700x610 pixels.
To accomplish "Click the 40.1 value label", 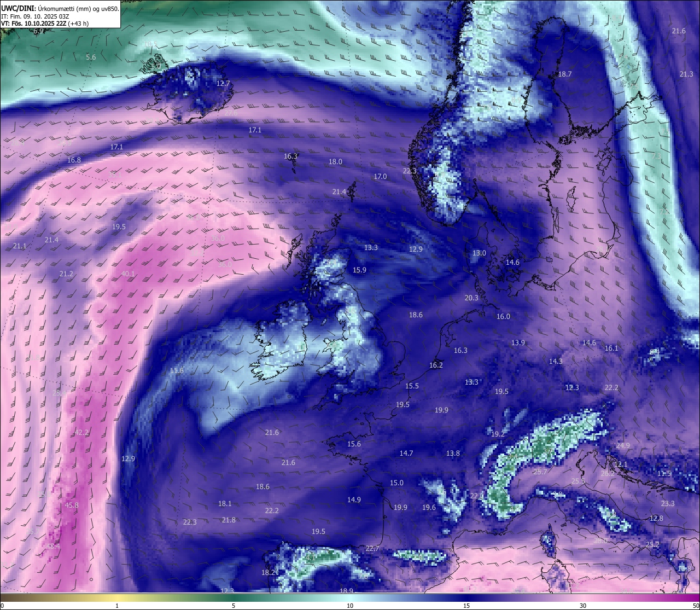I will (128, 274).
